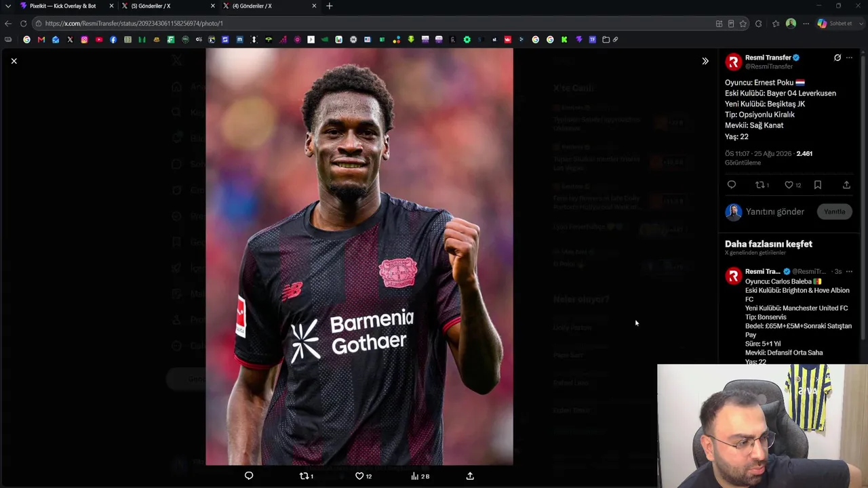Open the YouTube bookmark
This screenshot has width=868, height=488.
coord(99,39)
